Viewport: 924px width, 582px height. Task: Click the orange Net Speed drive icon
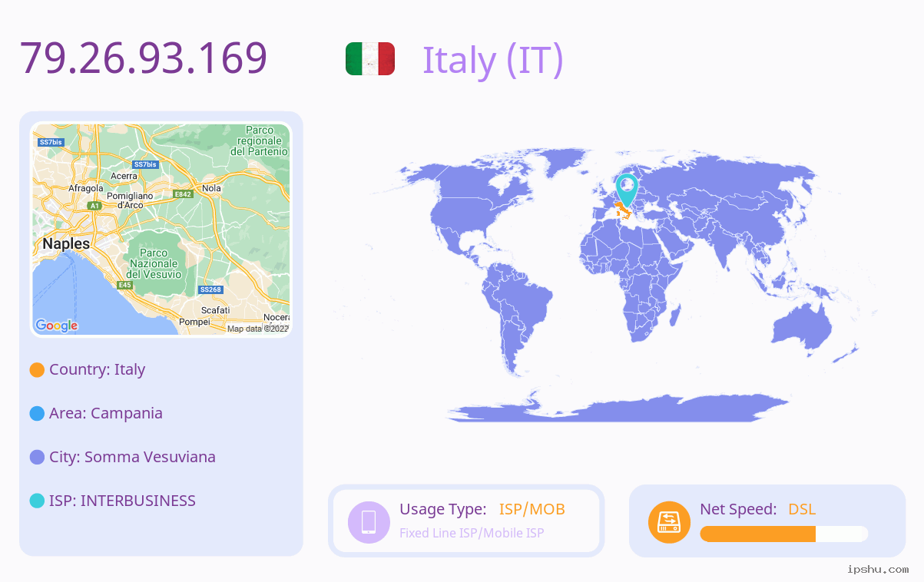coord(669,521)
